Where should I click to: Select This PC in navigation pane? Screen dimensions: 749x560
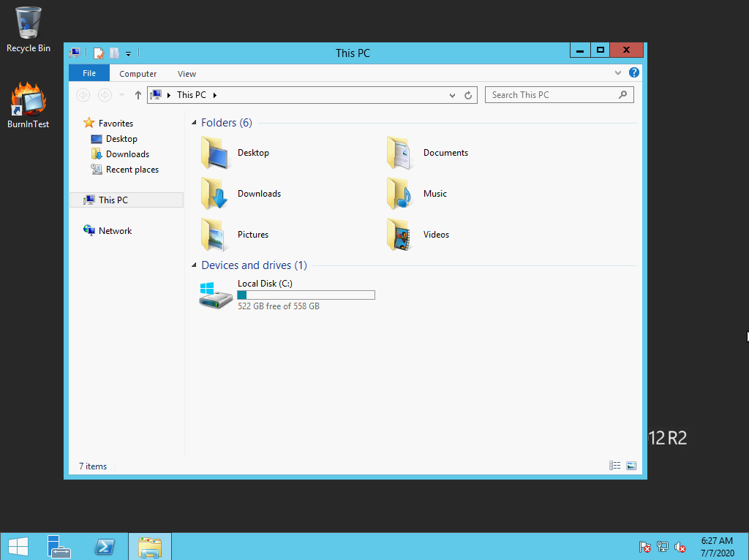coord(127,200)
